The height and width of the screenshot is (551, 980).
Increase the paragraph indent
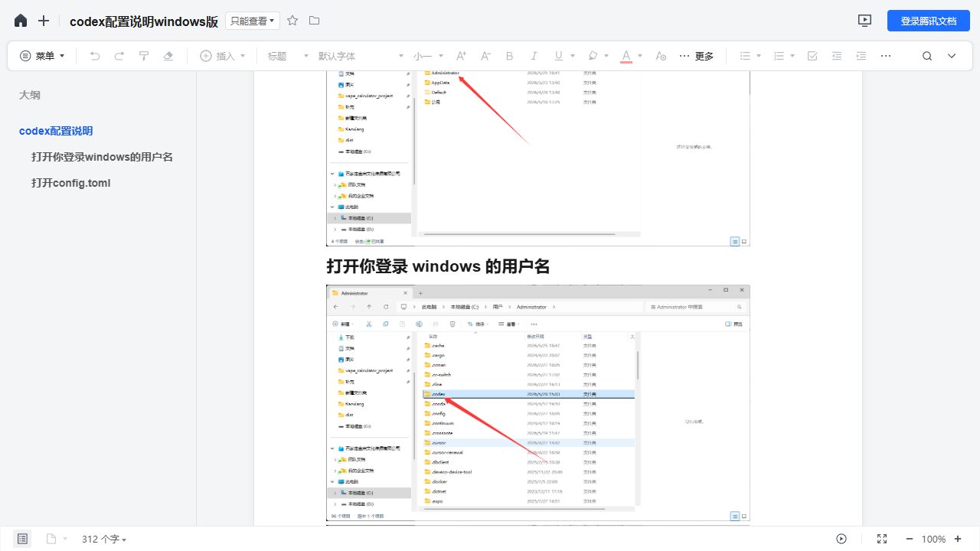click(x=861, y=56)
